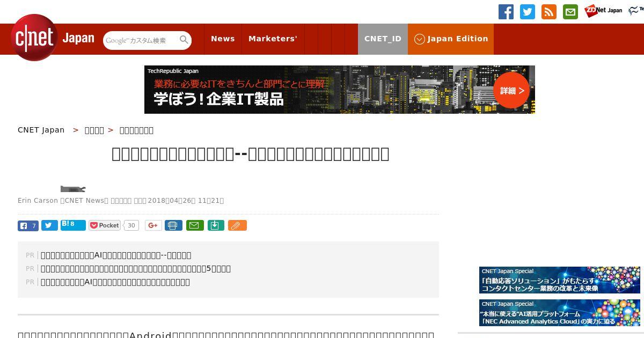This screenshot has height=338, width=644.
Task: Visit the ZDNet Japan logo link
Action: [x=604, y=11]
